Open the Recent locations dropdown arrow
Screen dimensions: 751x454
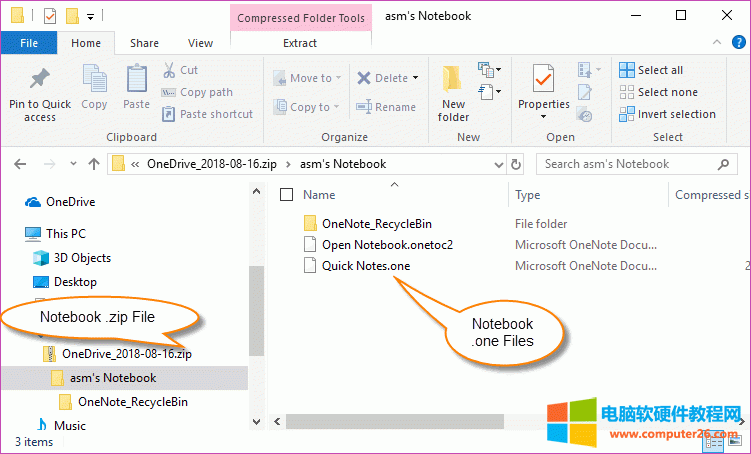point(71,164)
